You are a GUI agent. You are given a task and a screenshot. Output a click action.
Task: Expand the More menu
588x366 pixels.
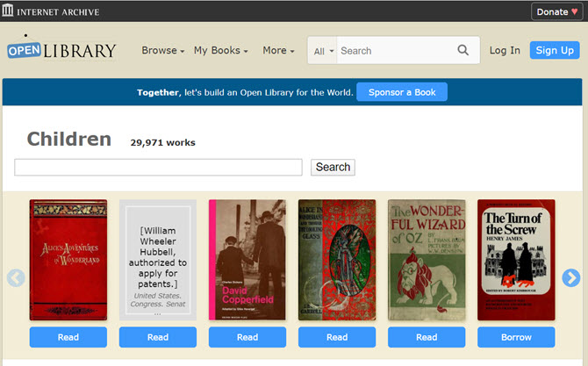click(278, 50)
